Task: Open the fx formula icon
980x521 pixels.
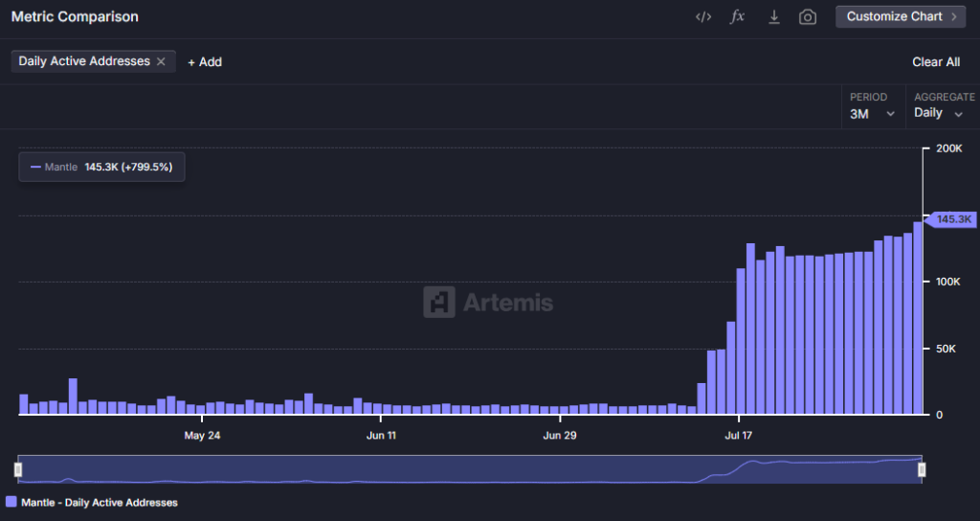Action: click(738, 17)
